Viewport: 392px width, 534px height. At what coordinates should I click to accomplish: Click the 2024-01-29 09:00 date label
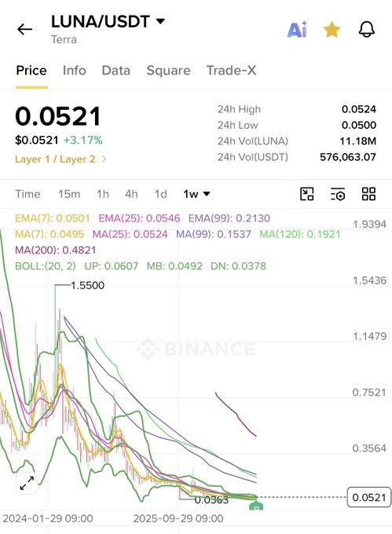pos(48,518)
